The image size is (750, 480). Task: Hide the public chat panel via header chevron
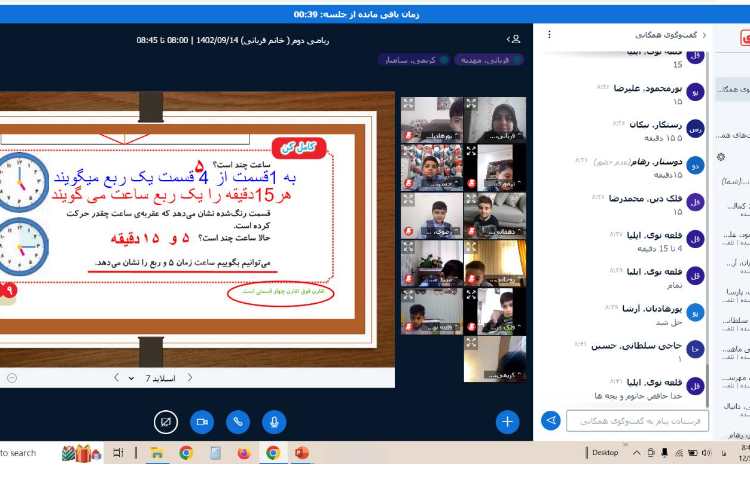[x=704, y=35]
